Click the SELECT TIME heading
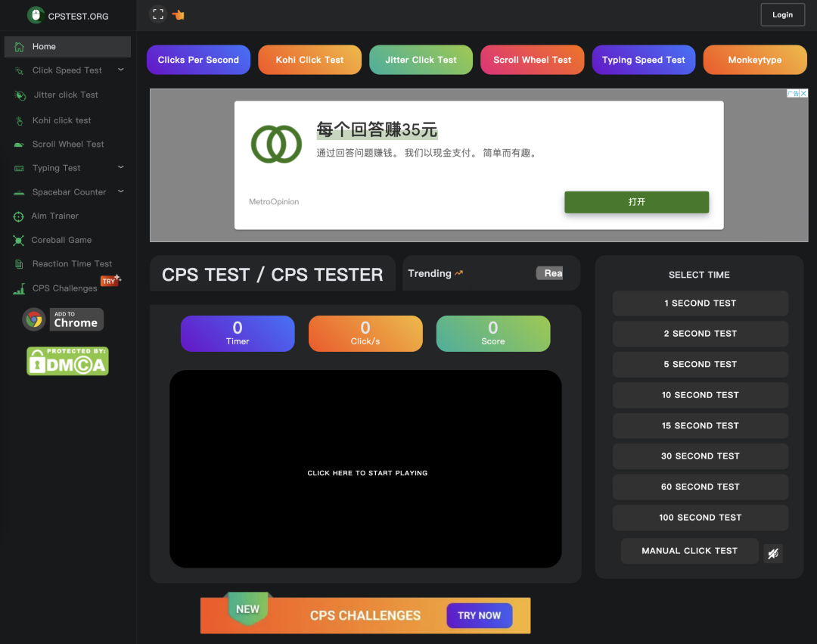Image resolution: width=817 pixels, height=644 pixels. click(x=699, y=275)
